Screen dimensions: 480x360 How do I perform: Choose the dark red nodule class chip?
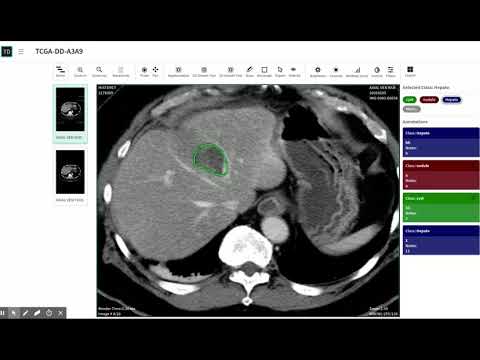[x=429, y=100]
